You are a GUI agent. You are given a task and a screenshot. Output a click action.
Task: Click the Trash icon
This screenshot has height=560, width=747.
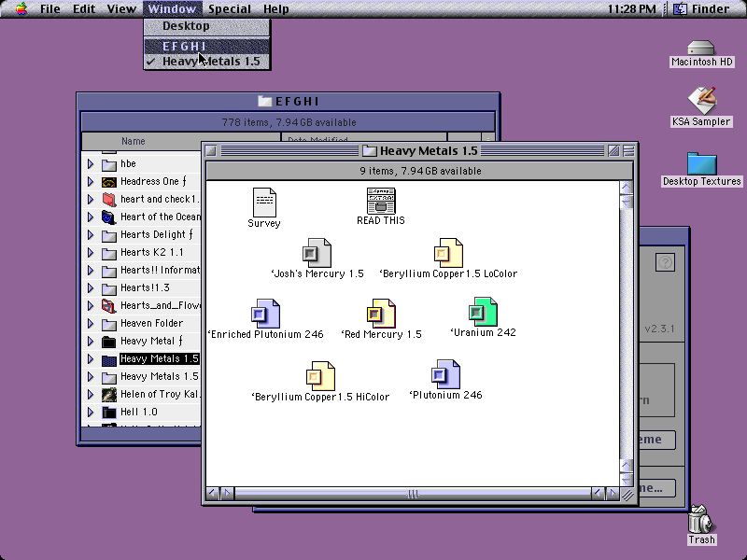click(x=701, y=519)
